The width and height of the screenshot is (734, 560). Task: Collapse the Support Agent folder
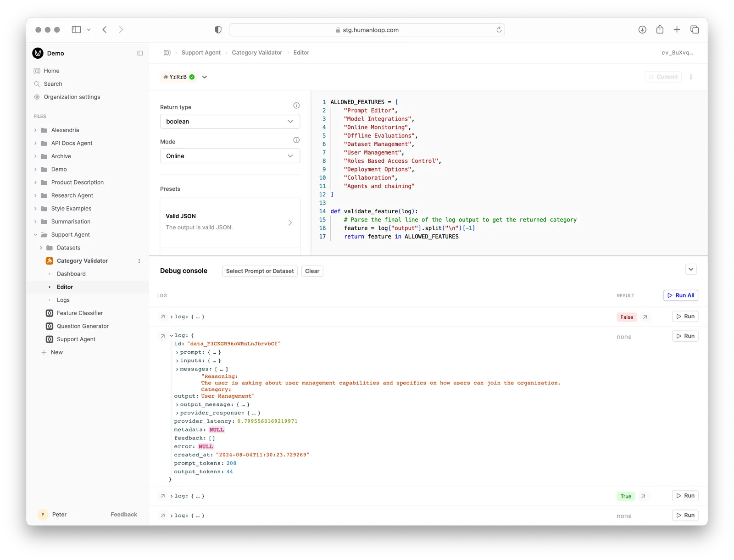[35, 235]
